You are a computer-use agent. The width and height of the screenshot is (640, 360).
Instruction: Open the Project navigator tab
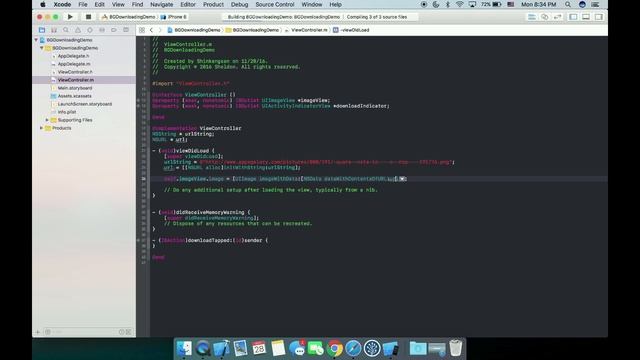pos(42,30)
